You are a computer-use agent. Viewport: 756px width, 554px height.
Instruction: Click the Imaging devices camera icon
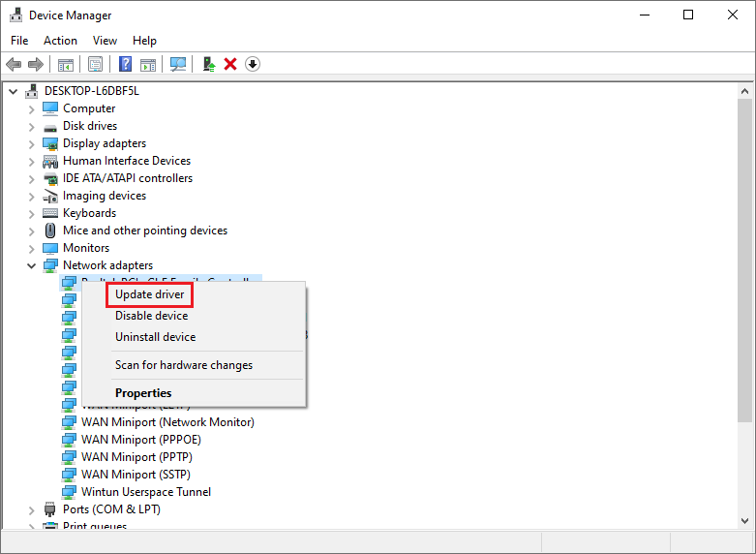point(50,196)
